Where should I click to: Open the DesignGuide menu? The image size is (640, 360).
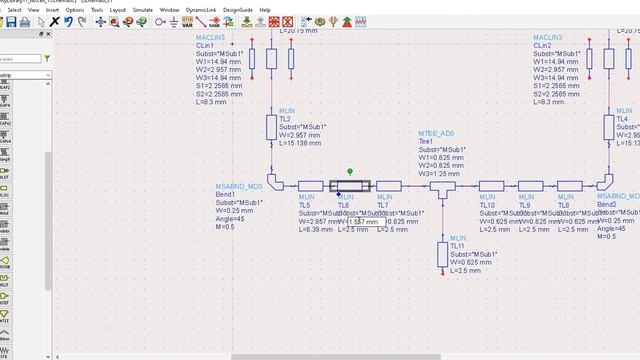(238, 10)
